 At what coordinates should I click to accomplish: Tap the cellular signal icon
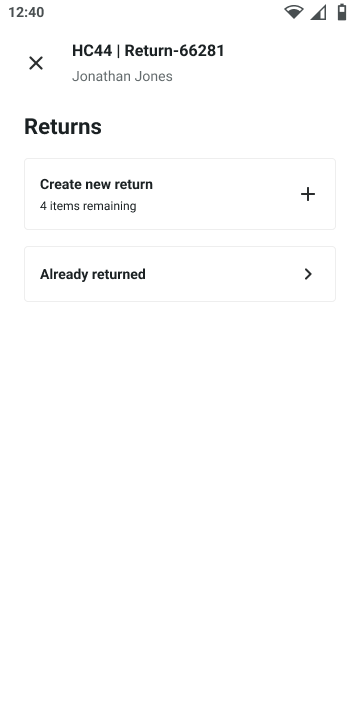coord(318,12)
